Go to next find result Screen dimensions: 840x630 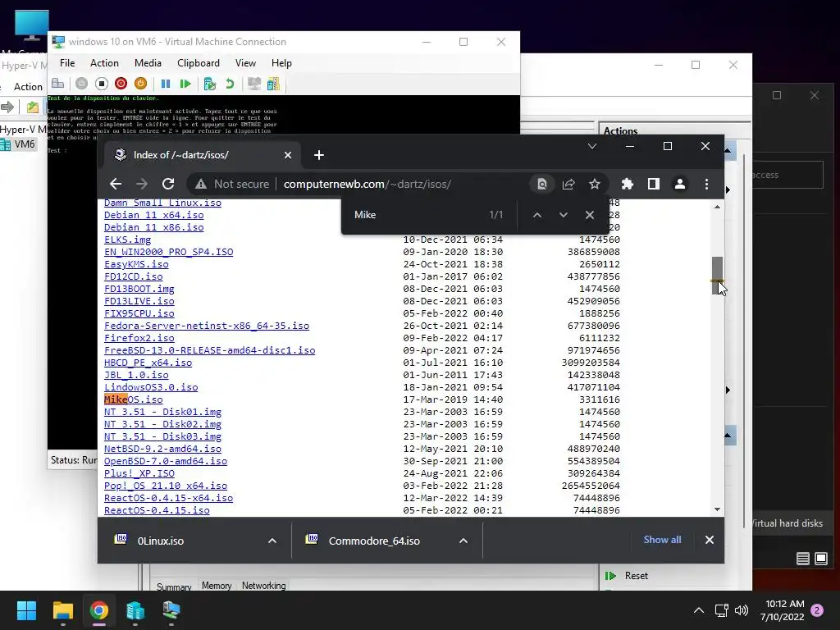(x=563, y=215)
